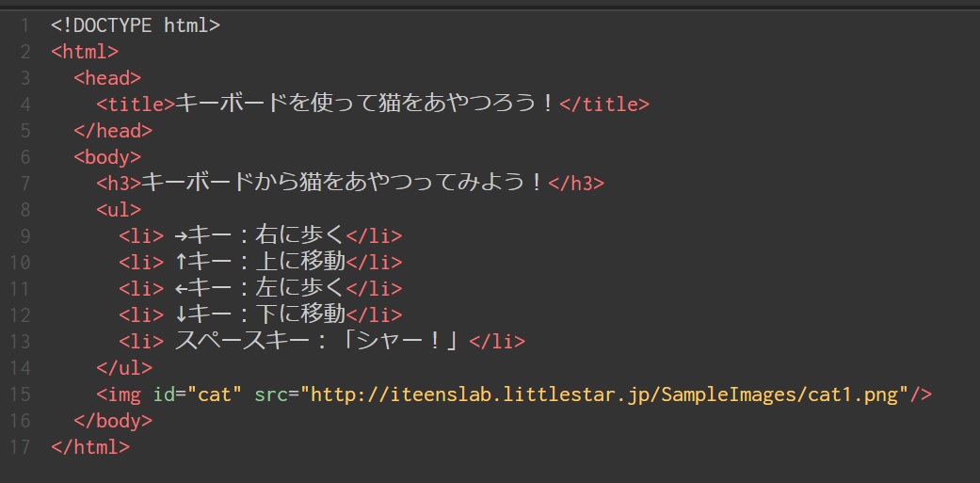Image resolution: width=980 pixels, height=483 pixels.
Task: Place cursor in ←キー：左に歩く text
Action: tap(261, 288)
